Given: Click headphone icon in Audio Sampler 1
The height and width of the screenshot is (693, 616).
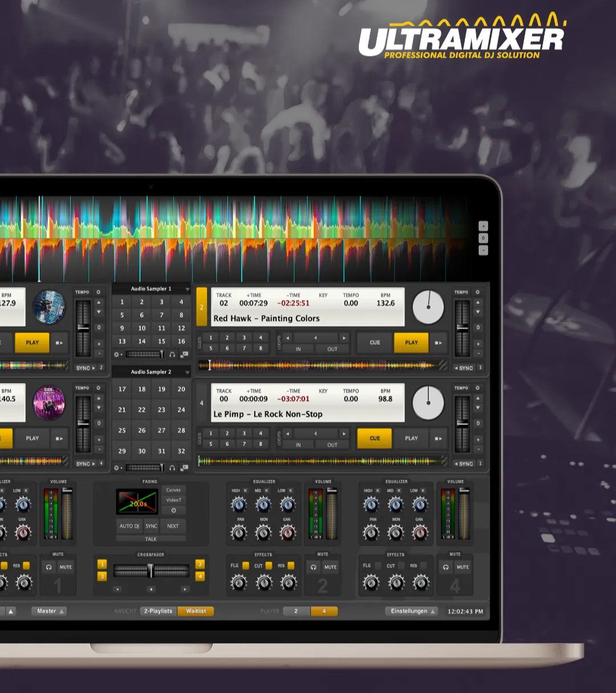Looking at the screenshot, I should [x=172, y=354].
